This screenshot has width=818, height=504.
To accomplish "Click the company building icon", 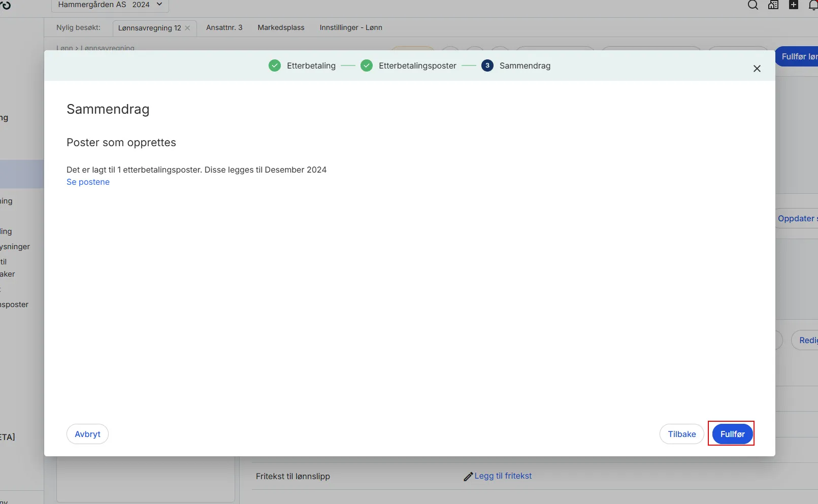I will (773, 5).
